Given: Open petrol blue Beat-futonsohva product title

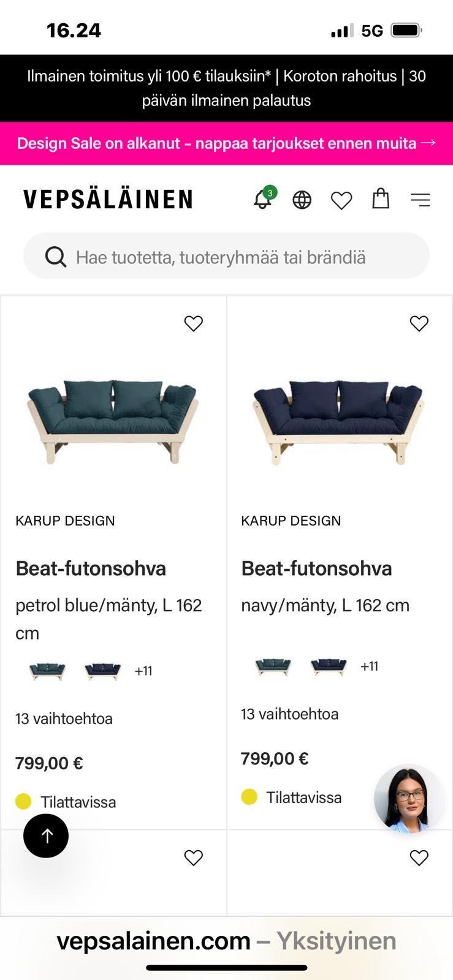Looking at the screenshot, I should [91, 568].
